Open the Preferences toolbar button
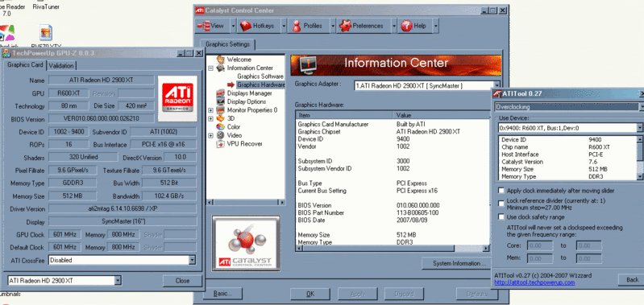644x305 pixels. [363, 26]
